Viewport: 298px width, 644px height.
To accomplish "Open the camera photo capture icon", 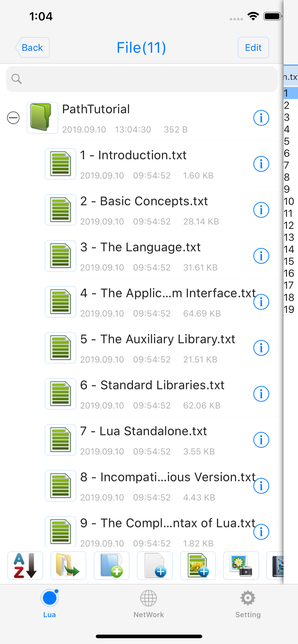I will pos(241,565).
